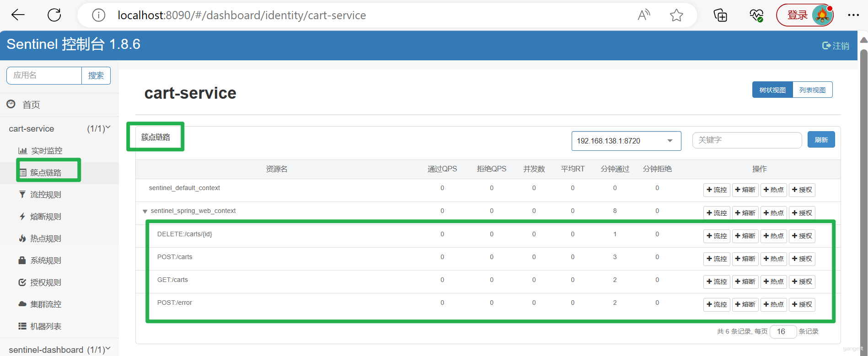This screenshot has height=356, width=868.
Task: Add 熔断 rule for POST:/error
Action: tap(745, 304)
